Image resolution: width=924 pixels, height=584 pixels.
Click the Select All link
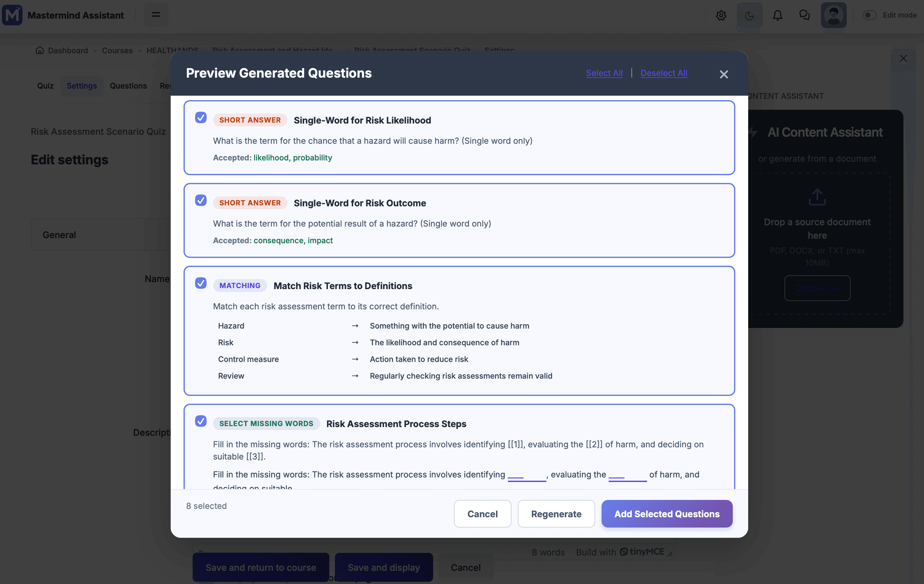click(x=604, y=73)
